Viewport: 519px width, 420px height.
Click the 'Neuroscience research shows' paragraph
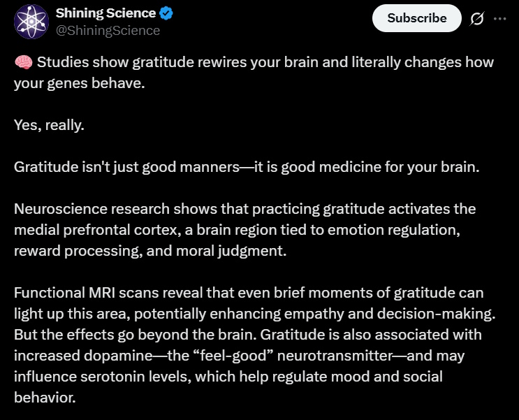140,209
